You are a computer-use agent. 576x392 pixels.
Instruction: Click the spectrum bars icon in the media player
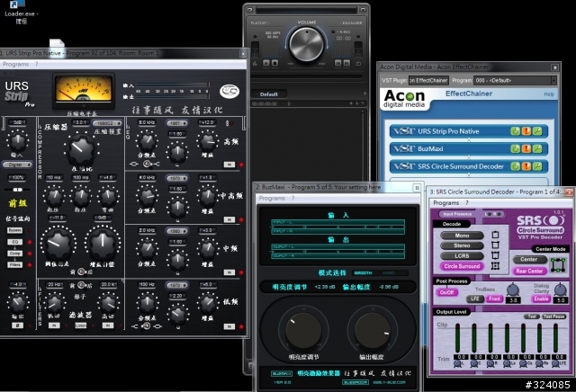[255, 64]
